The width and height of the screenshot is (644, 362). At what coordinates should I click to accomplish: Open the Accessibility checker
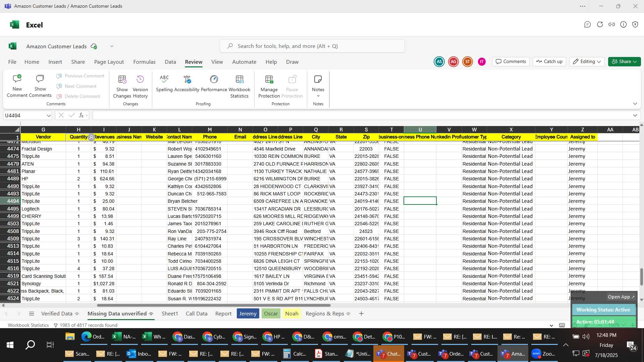click(187, 84)
